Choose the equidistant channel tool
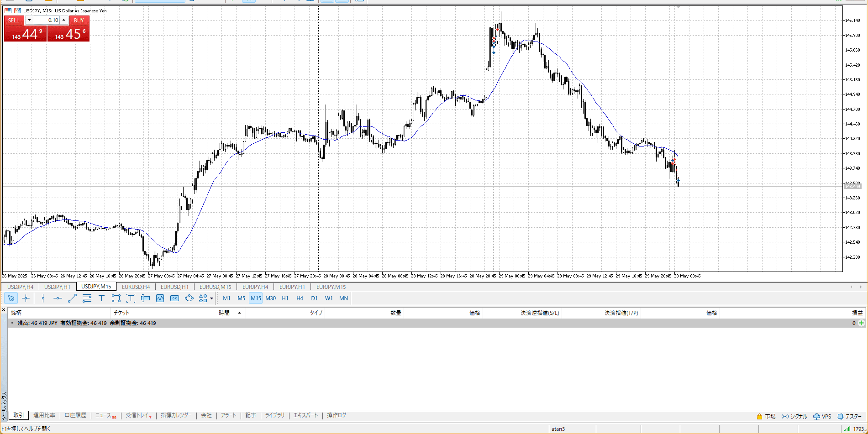 coord(87,298)
